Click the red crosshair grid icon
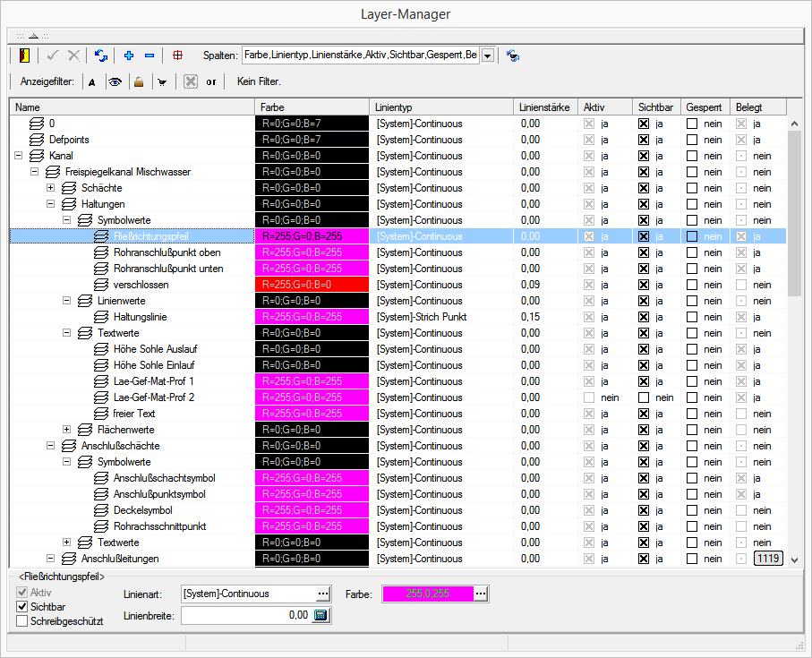This screenshot has height=658, width=812. click(x=177, y=56)
